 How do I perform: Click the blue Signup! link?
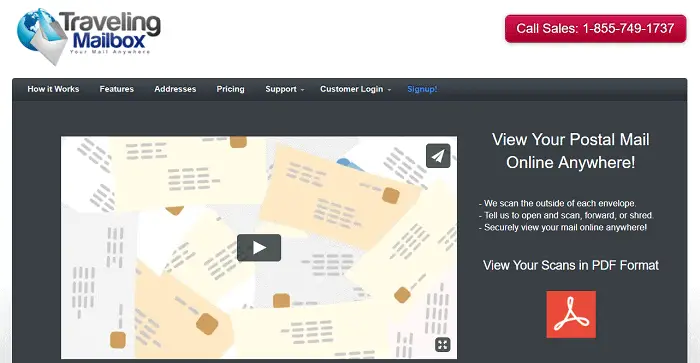(x=422, y=89)
